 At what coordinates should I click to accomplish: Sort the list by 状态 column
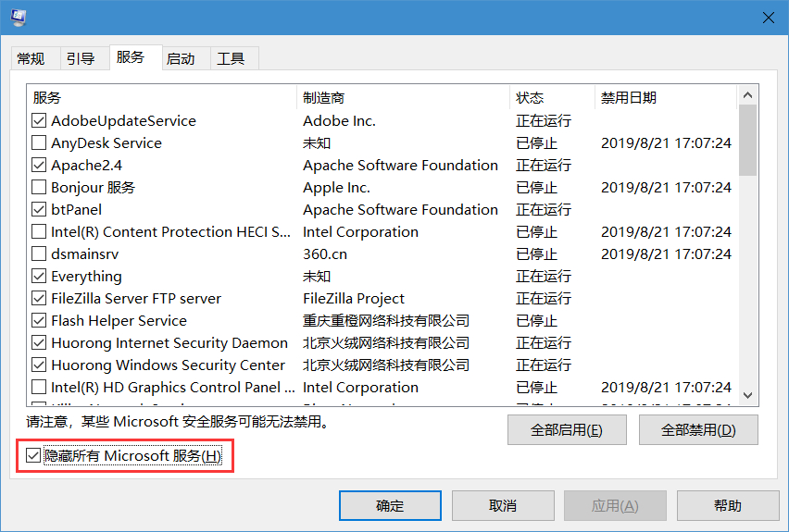pyautogui.click(x=551, y=97)
